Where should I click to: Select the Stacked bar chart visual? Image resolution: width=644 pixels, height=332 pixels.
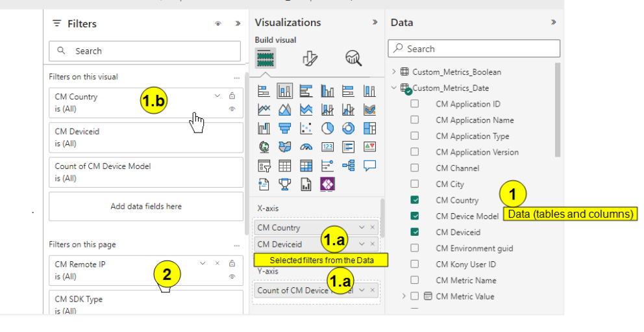point(264,91)
